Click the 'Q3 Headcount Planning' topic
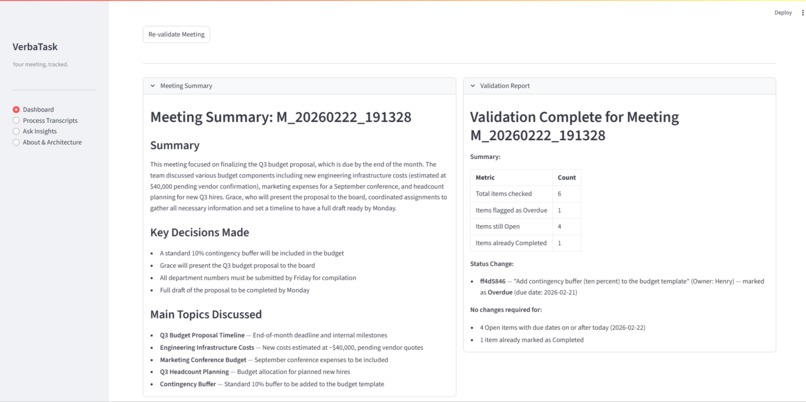 [194, 372]
